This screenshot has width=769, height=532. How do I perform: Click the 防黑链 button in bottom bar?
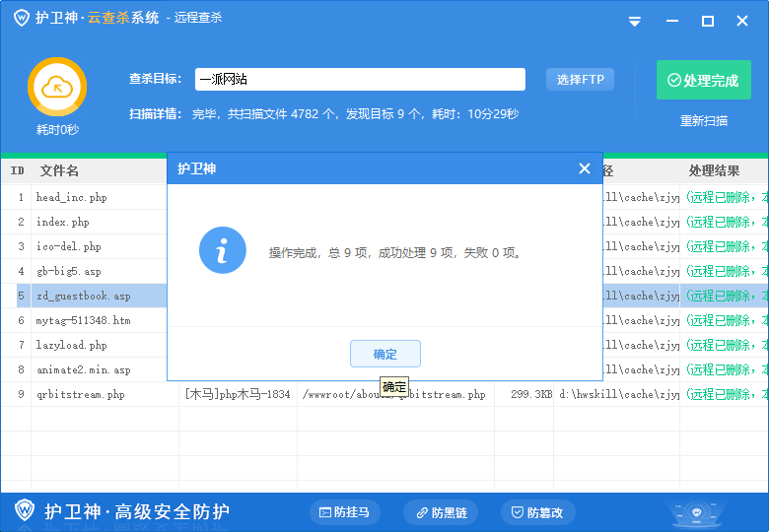pyautogui.click(x=440, y=512)
